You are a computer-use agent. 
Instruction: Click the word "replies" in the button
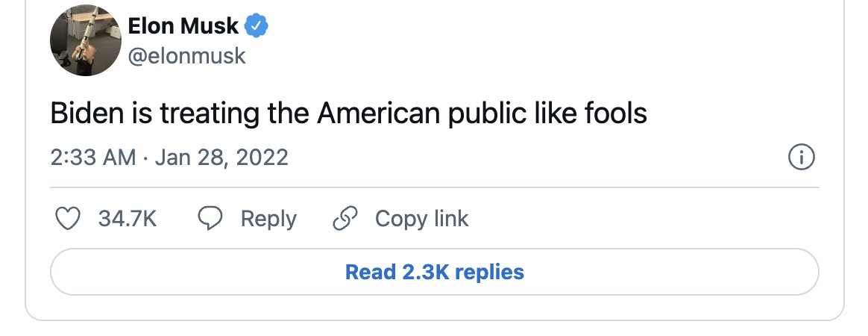489,272
